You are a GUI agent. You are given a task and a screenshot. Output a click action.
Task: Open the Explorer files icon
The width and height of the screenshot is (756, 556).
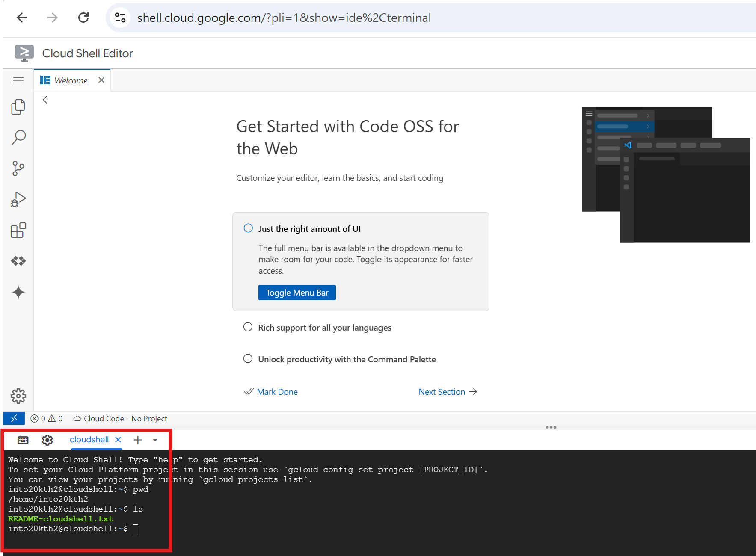pyautogui.click(x=18, y=107)
